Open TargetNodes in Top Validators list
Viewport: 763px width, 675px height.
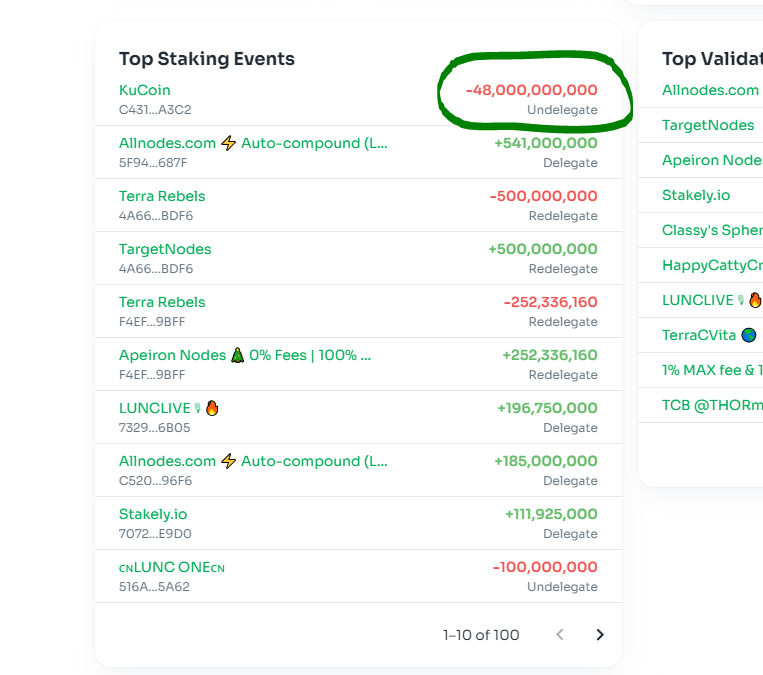click(x=708, y=125)
